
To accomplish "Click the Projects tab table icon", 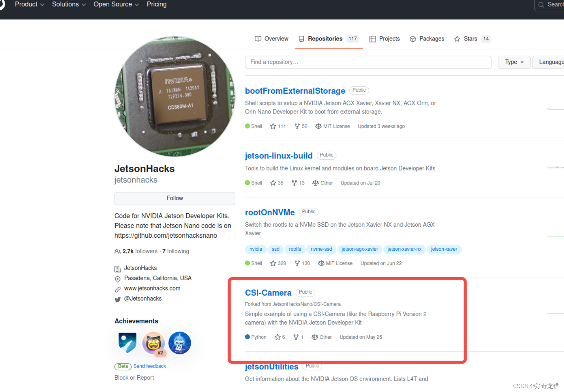I will [372, 39].
